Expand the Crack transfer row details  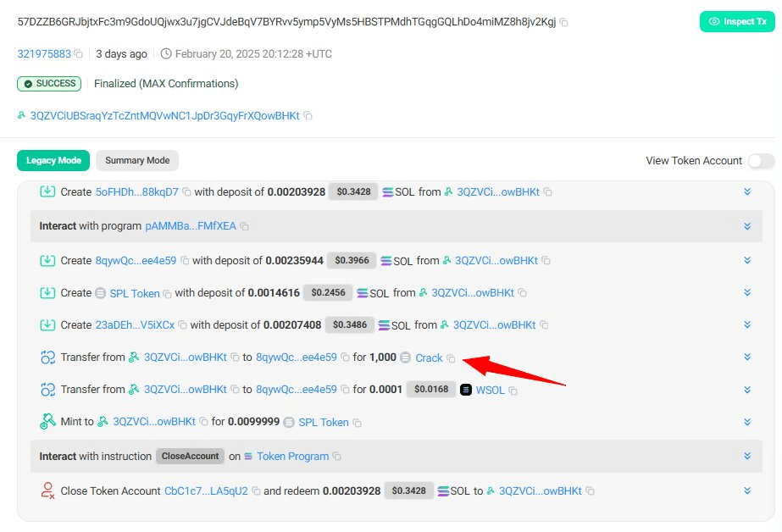click(746, 357)
